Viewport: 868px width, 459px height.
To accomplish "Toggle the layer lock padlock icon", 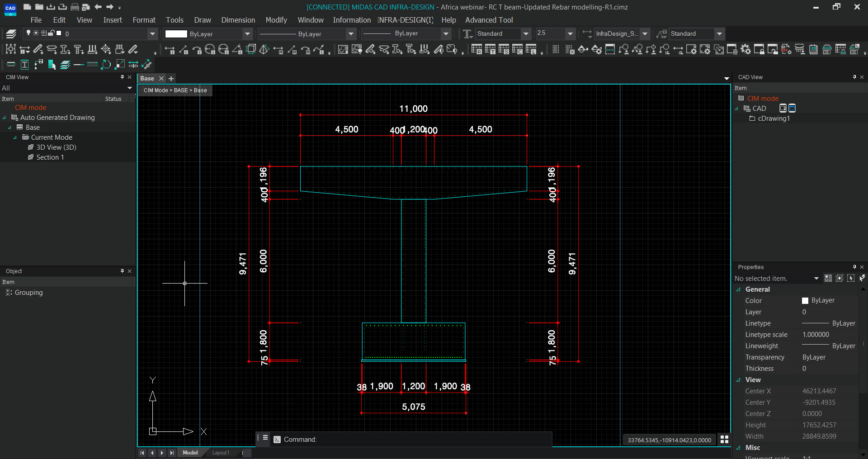I will (52, 33).
